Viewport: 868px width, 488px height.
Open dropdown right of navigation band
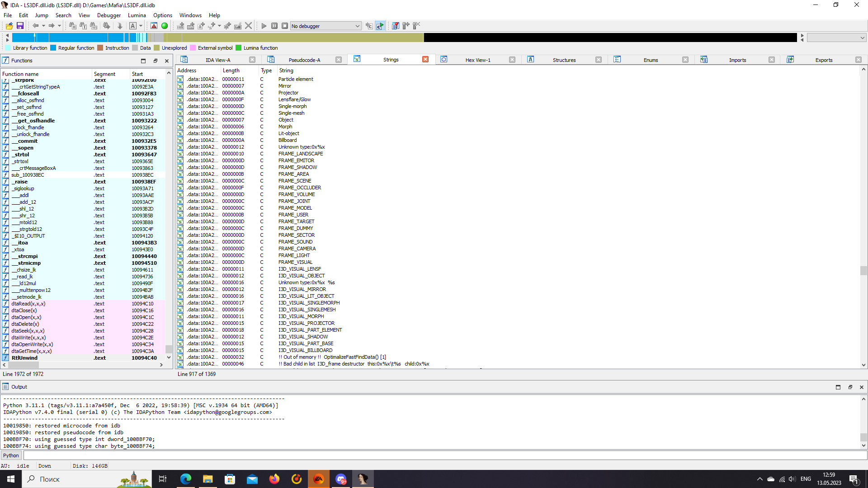pos(836,38)
